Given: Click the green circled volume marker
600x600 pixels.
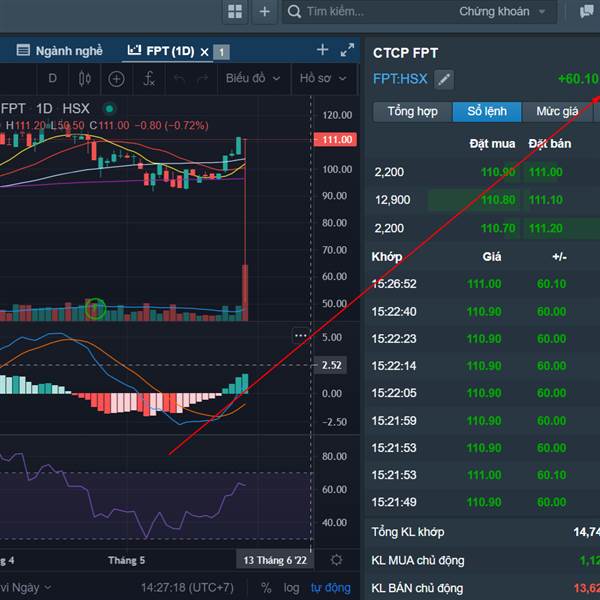Looking at the screenshot, I should 95,309.
